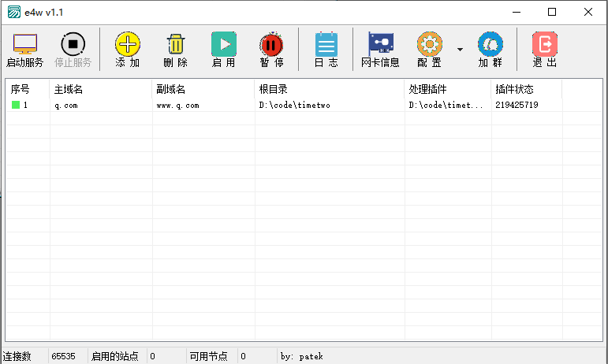The image size is (608, 364).
Task: Click the 处理插件 column header
Action: coord(447,89)
